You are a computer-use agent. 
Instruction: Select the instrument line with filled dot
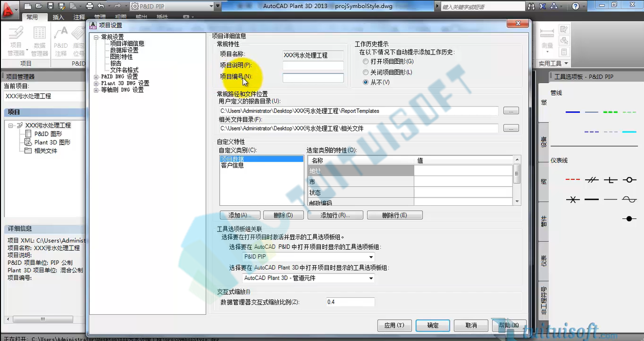[629, 219]
